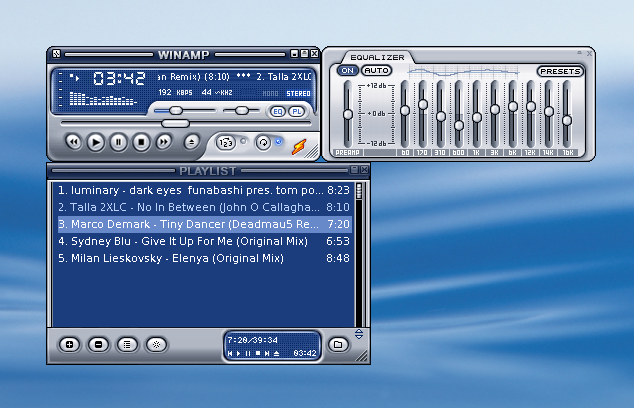The height and width of the screenshot is (408, 634).
Task: Select track 4 Sydney Blu - Give It Up For Me
Action: [204, 241]
